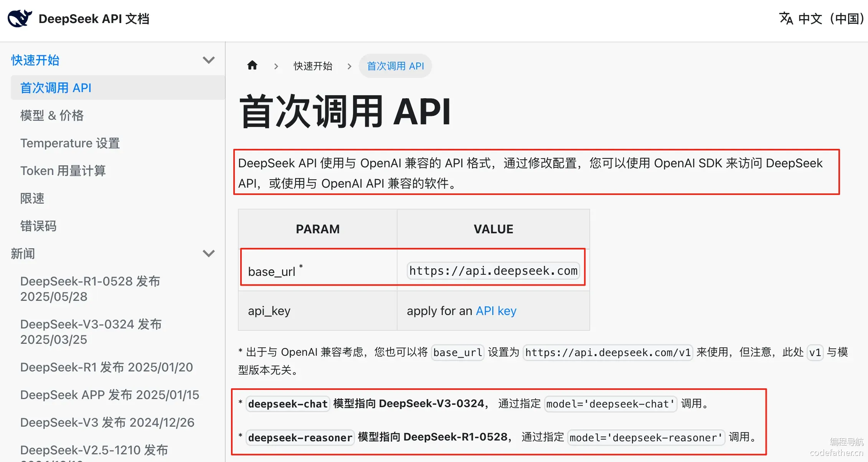The height and width of the screenshot is (462, 868).
Task: Collapse the 新闻 sidebar section chevron
Action: pos(208,254)
